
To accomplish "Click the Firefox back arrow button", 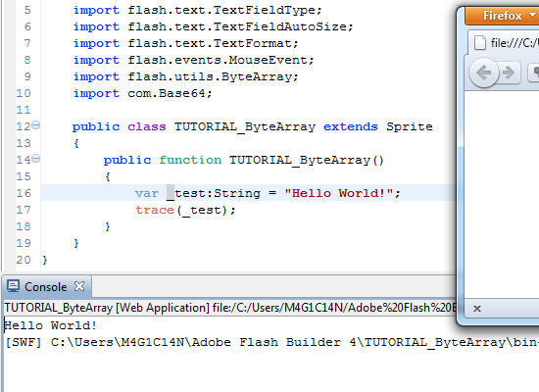I will [484, 73].
